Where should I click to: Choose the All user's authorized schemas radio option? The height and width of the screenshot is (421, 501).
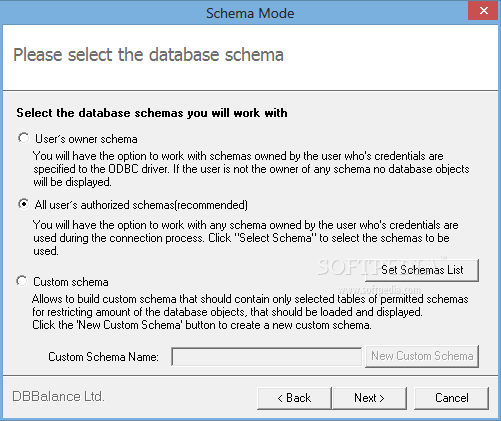[x=24, y=204]
